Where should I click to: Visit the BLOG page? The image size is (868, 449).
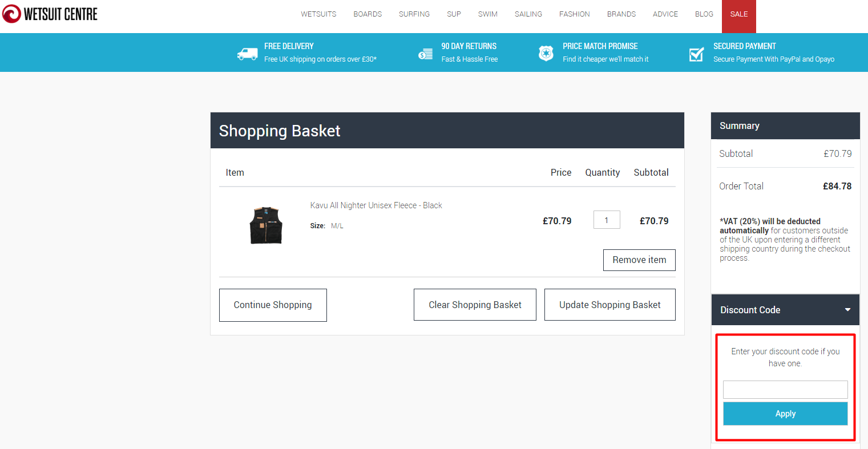(704, 14)
